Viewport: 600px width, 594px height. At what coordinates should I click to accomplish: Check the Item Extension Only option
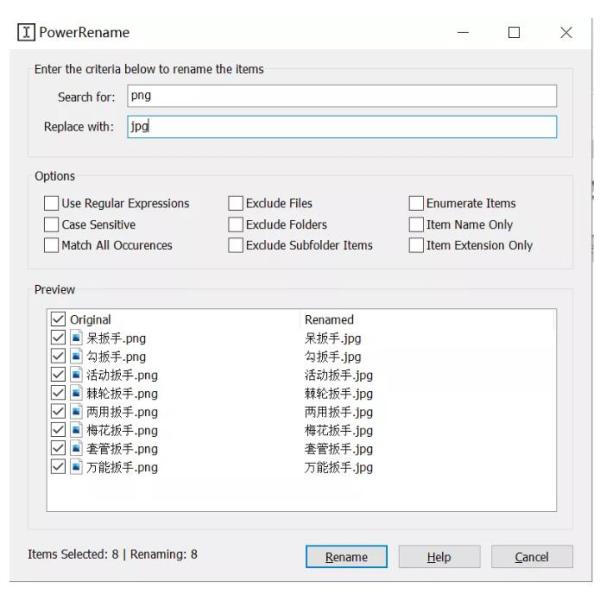tap(416, 245)
